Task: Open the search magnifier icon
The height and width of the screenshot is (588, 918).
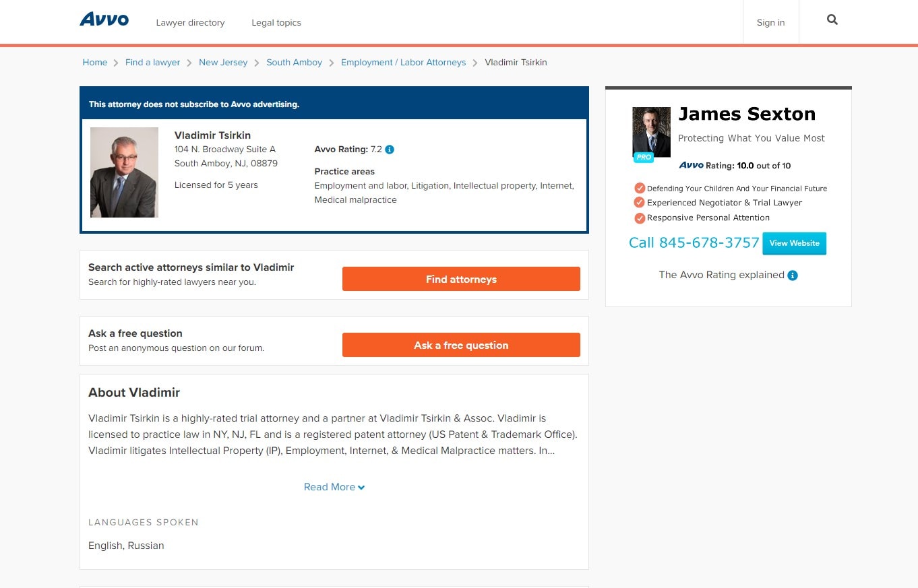Action: [x=832, y=20]
